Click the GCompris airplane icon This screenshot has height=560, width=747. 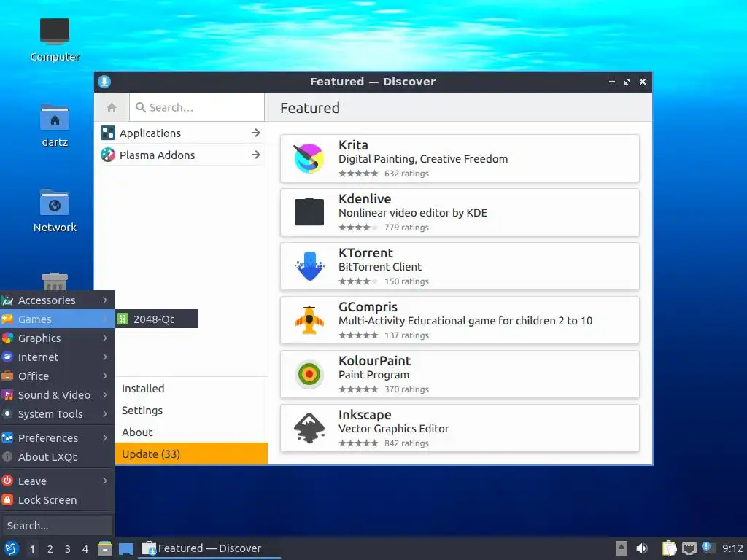(x=309, y=320)
